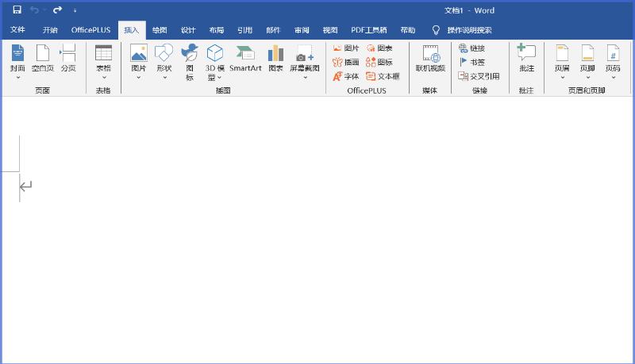Open the 文件 (File) menu tab

coord(17,30)
